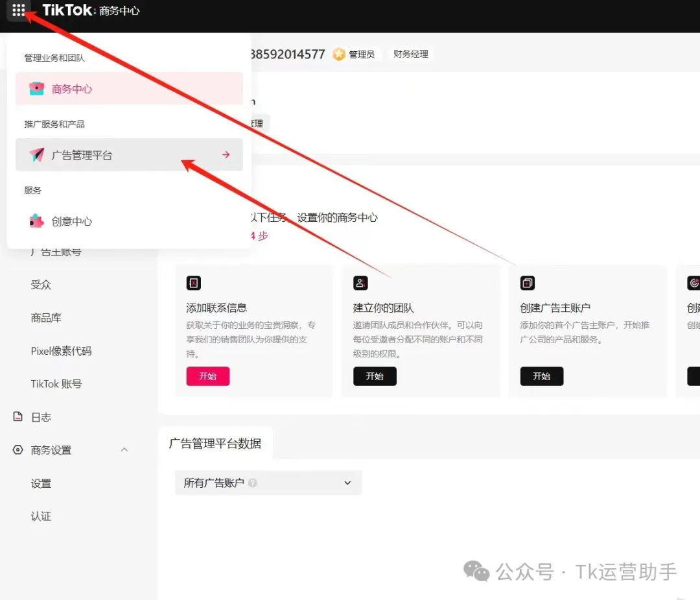Click the 添加联系信息 card icon
Image resolution: width=700 pixels, height=600 pixels.
click(193, 283)
